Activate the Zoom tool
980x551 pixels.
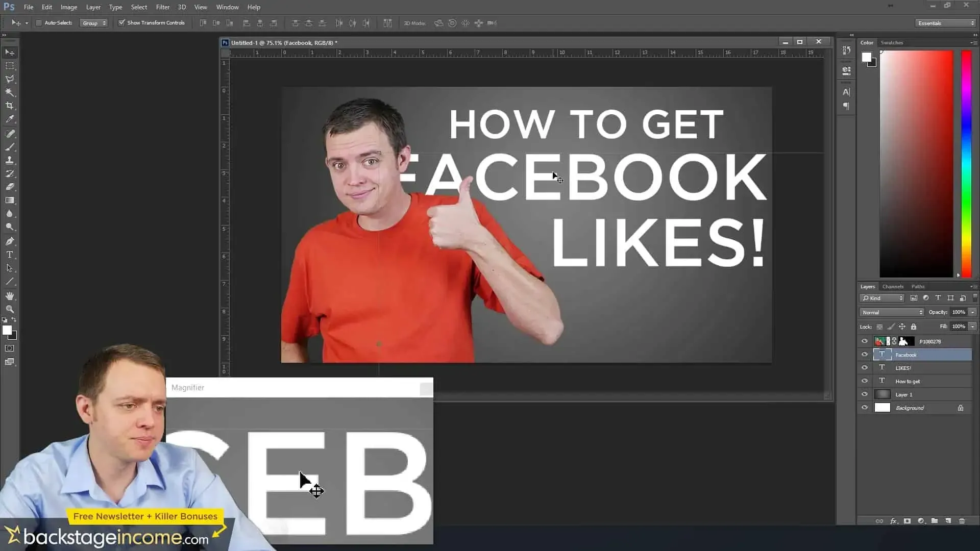(x=10, y=309)
